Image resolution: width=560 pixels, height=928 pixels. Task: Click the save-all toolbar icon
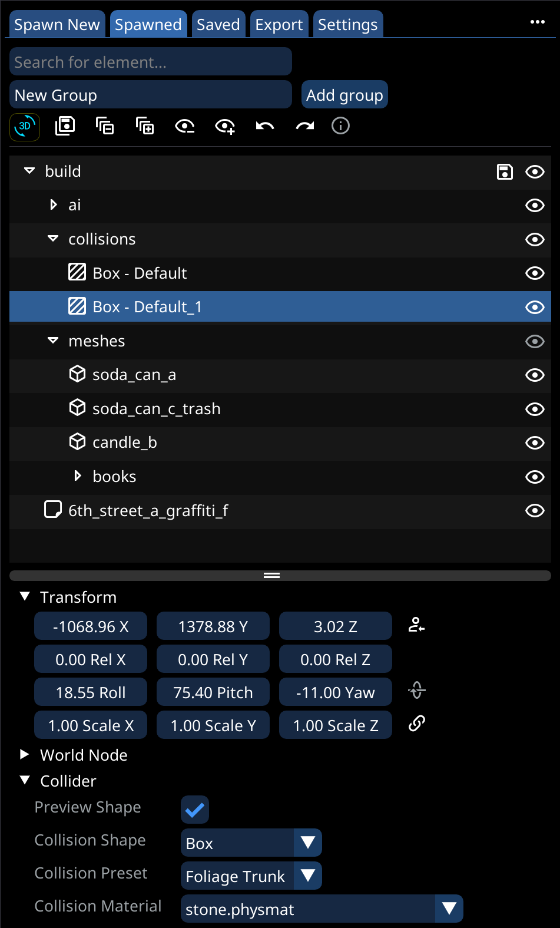[65, 126]
